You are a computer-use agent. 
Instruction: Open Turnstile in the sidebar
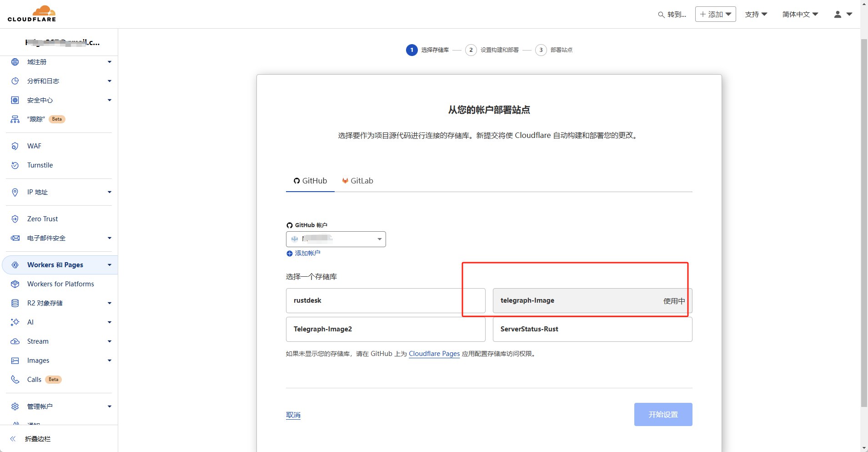pyautogui.click(x=40, y=165)
